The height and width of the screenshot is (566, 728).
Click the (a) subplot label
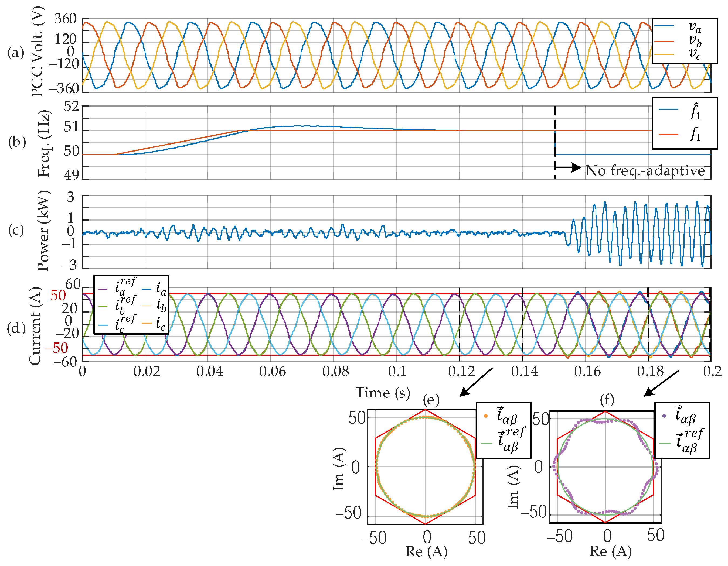click(x=16, y=53)
